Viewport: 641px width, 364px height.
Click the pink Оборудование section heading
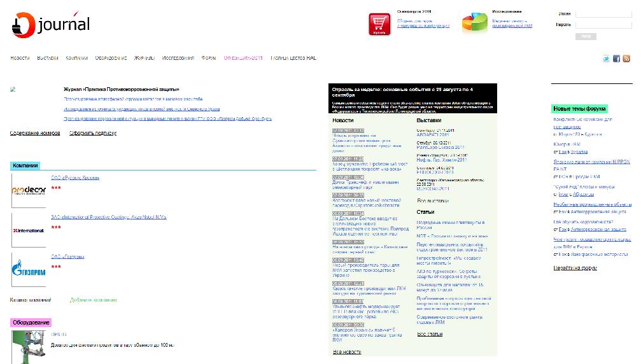coord(31,323)
